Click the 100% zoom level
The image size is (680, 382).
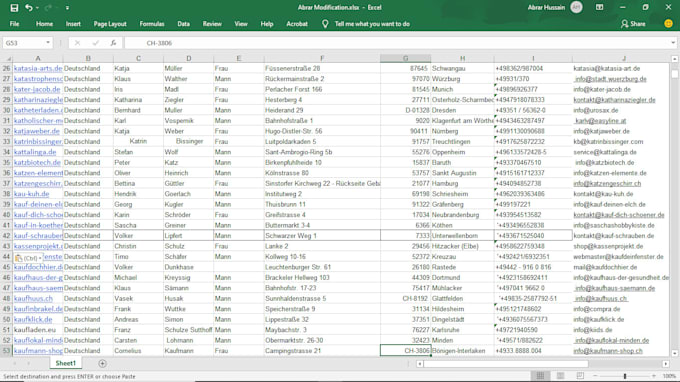(669, 376)
